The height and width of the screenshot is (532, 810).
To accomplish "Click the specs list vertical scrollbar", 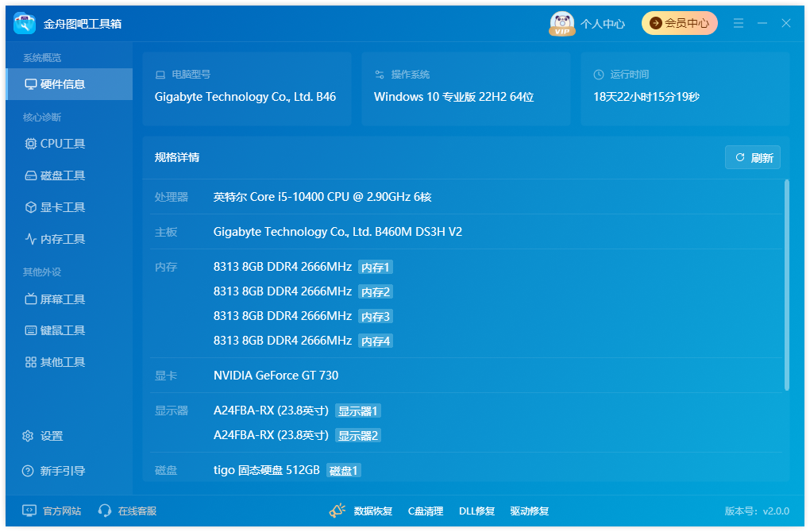I will click(x=787, y=285).
